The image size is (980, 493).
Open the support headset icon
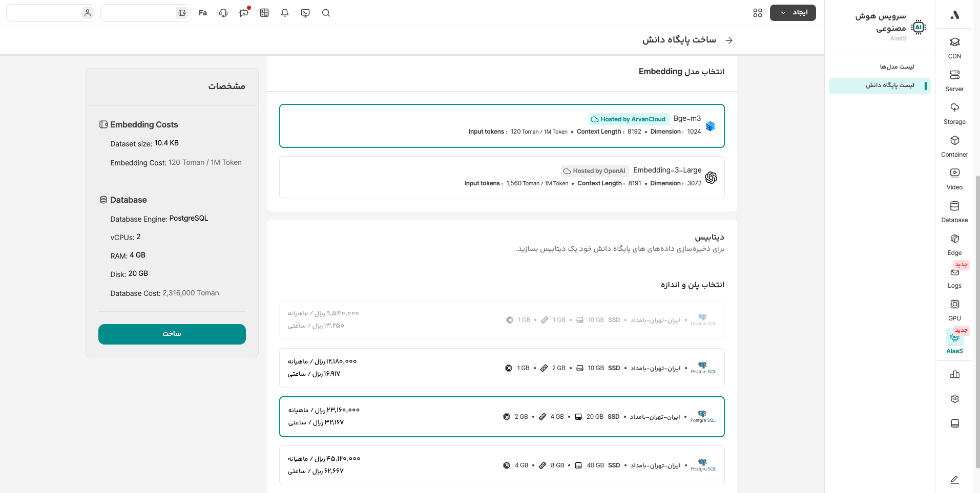point(223,13)
